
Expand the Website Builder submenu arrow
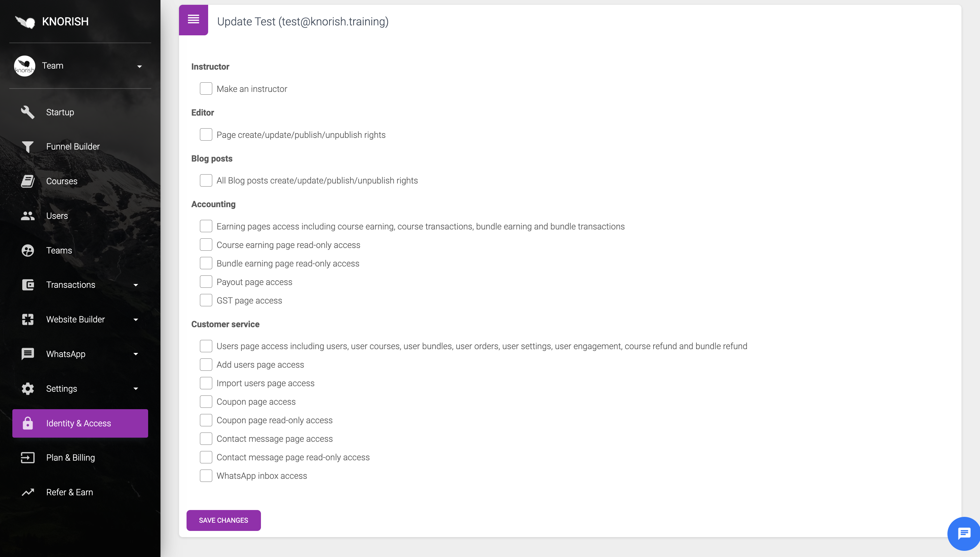(136, 319)
